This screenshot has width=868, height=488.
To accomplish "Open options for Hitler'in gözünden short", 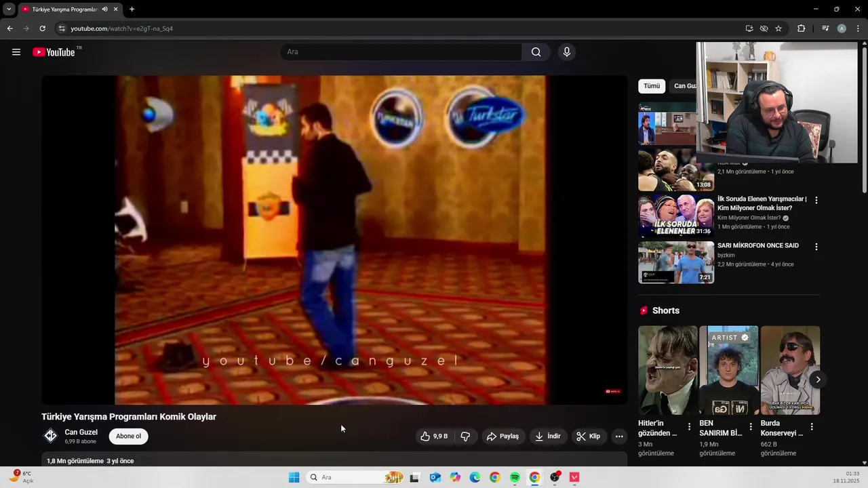I will click(690, 427).
